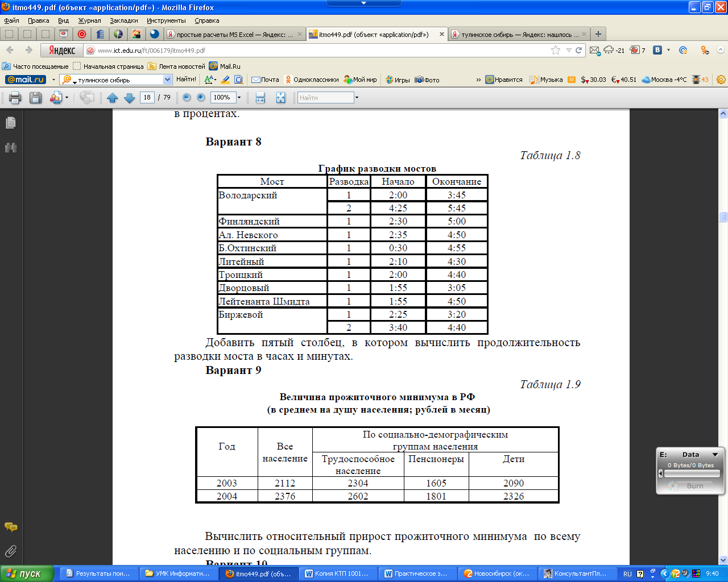Image resolution: width=728 pixels, height=582 pixels.
Task: Save a copy of the PDF
Action: pos(35,98)
